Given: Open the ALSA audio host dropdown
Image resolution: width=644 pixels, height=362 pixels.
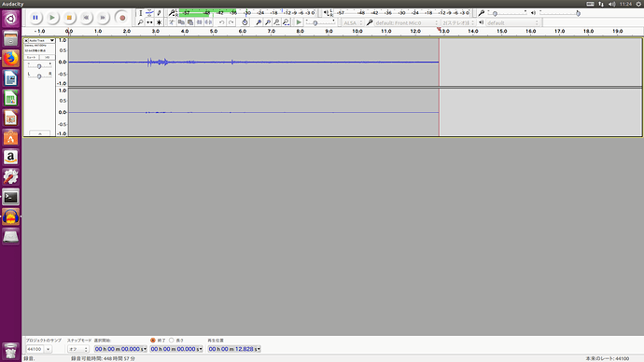Looking at the screenshot, I should tap(353, 23).
